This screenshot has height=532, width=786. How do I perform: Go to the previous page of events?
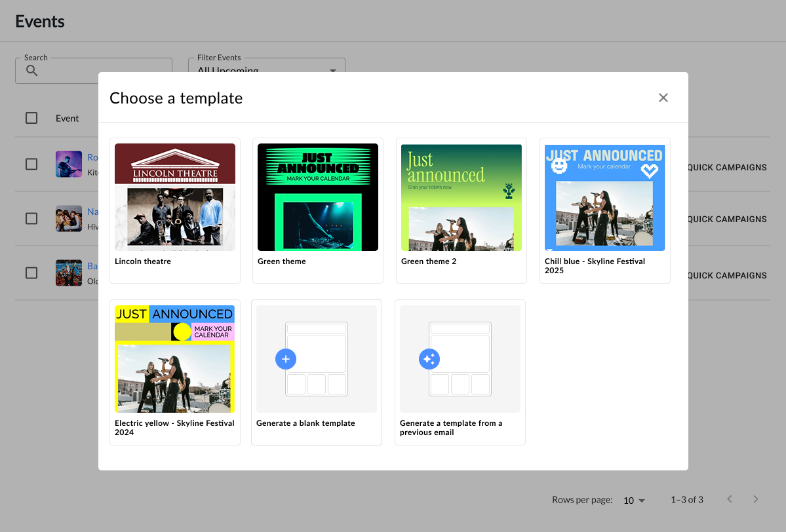730,499
